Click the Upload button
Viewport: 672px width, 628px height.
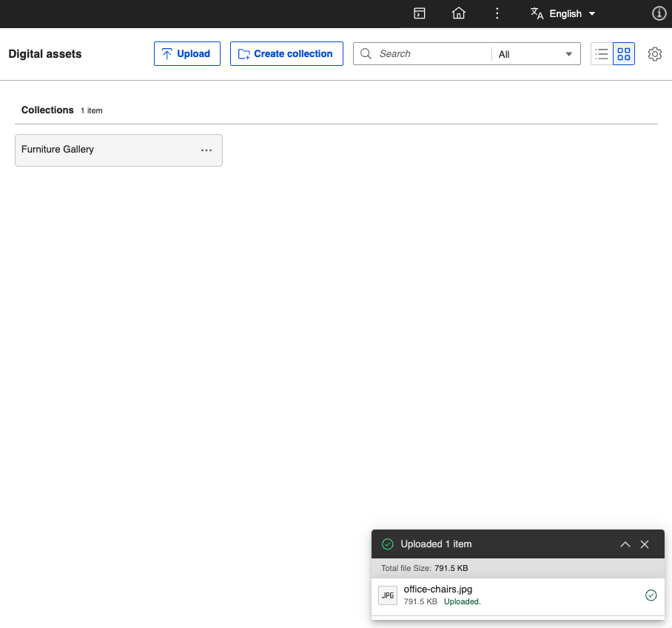[187, 53]
